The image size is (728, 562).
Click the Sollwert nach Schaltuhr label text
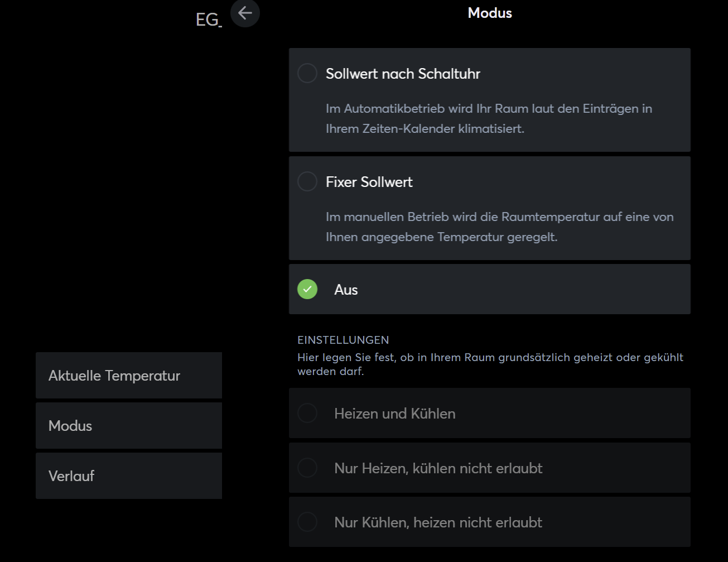point(403,74)
